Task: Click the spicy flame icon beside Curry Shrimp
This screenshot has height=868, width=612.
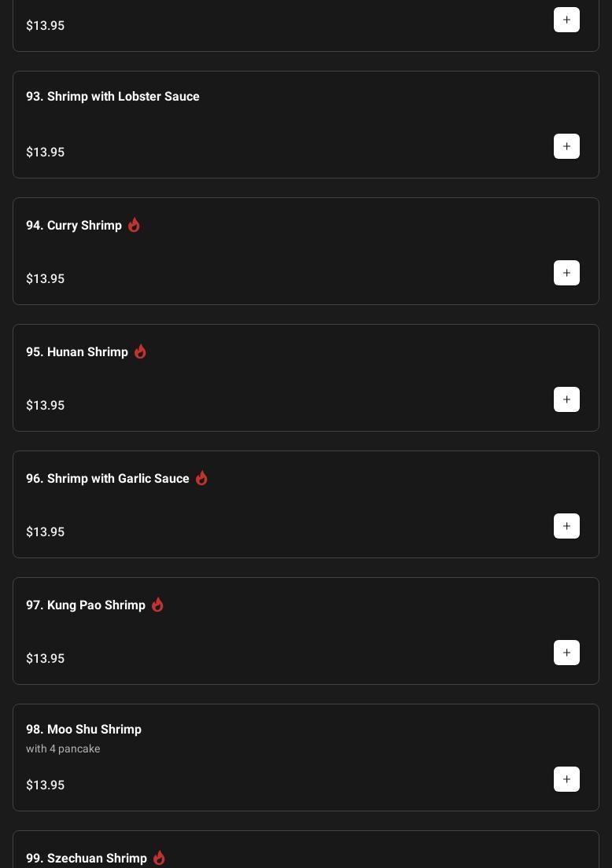Action: 134,225
